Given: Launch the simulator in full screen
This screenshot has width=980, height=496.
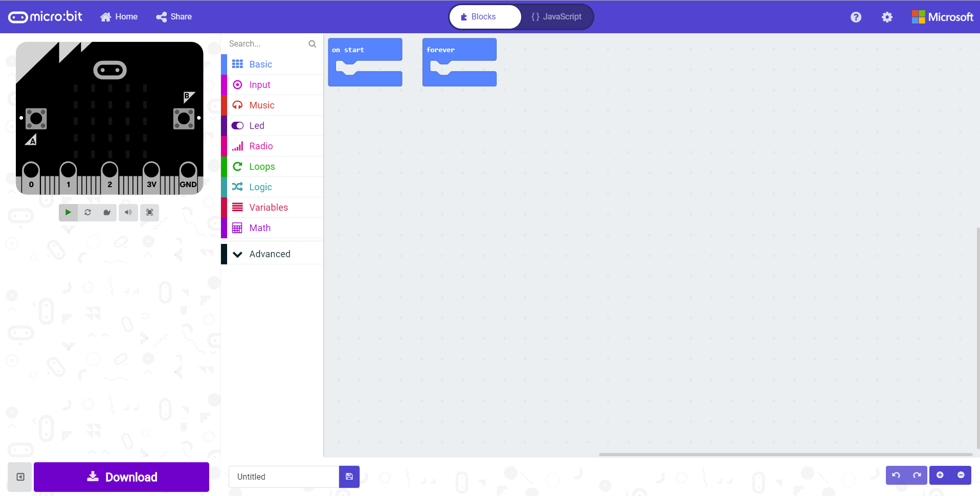Looking at the screenshot, I should (x=149, y=212).
